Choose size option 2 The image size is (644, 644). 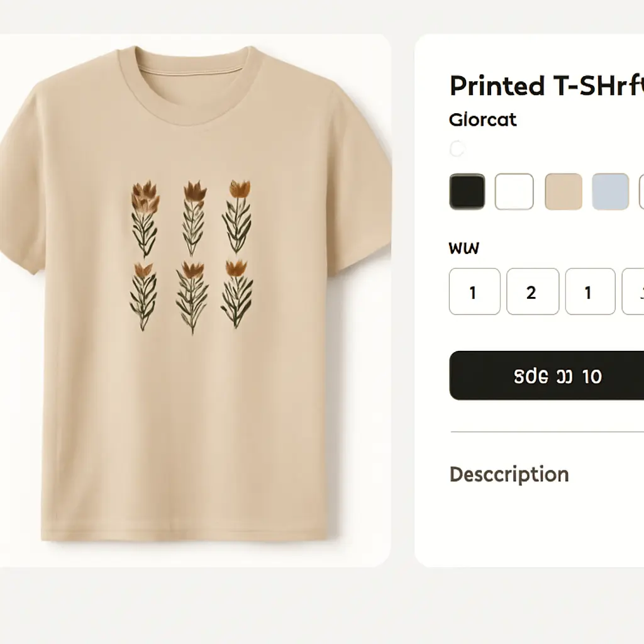point(532,292)
